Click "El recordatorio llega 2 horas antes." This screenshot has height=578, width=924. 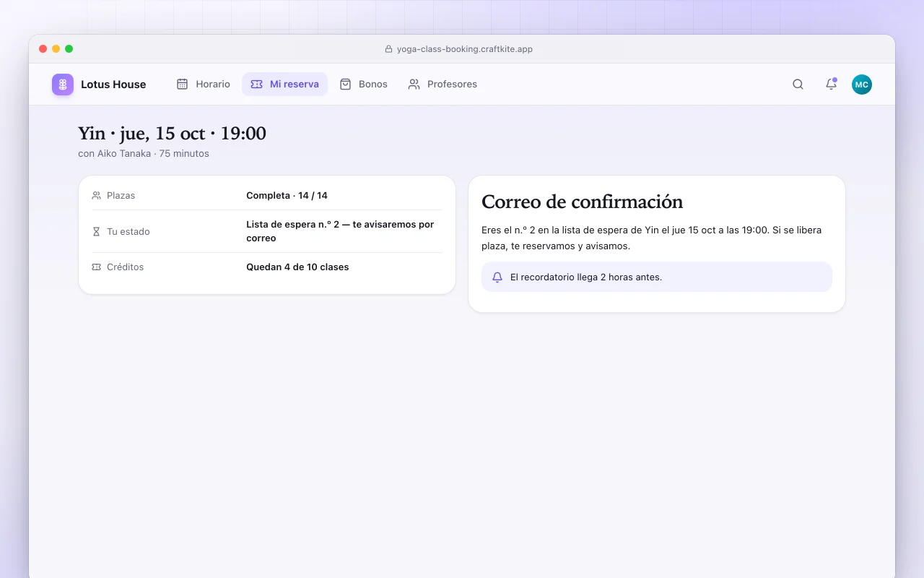586,277
